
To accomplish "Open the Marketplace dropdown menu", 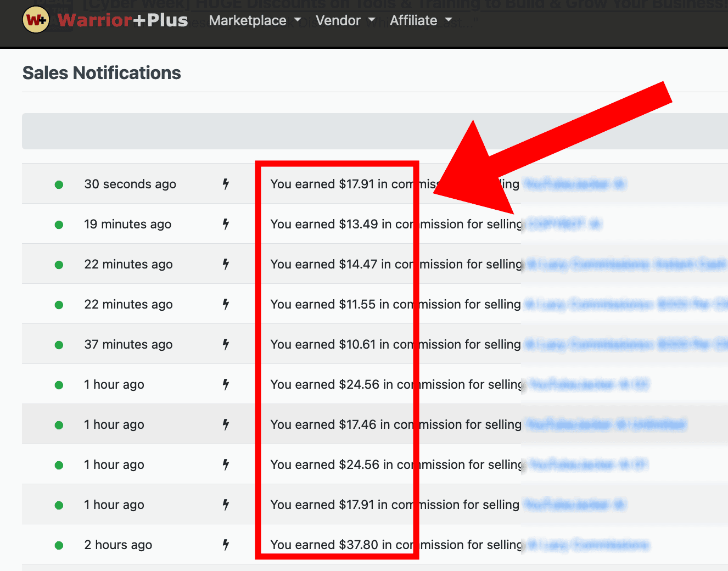I will click(255, 21).
